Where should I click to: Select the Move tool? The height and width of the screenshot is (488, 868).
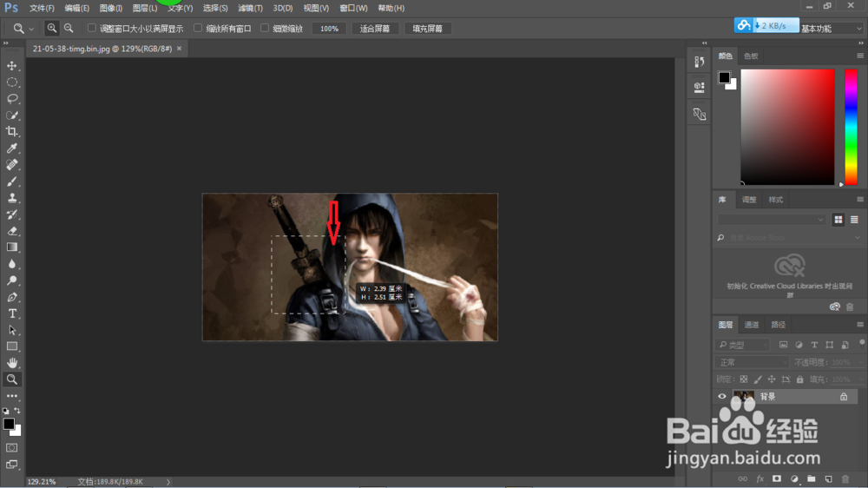pyautogui.click(x=11, y=65)
